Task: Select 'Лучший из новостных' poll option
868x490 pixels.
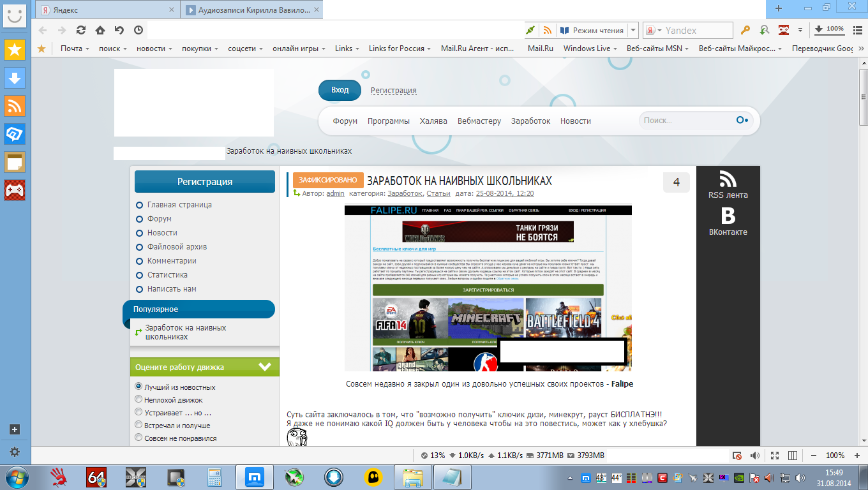Action: click(x=138, y=387)
